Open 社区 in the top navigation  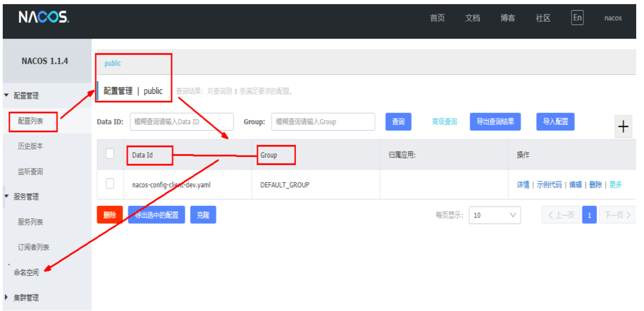543,18
